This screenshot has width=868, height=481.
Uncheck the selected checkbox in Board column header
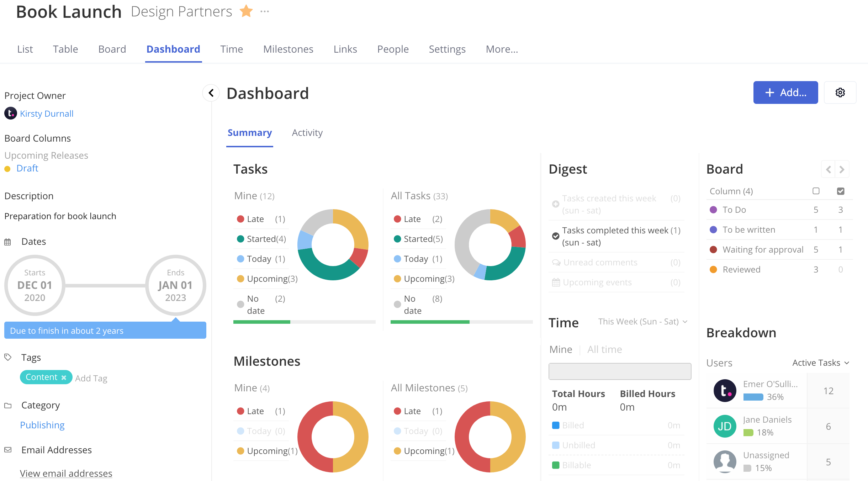[x=841, y=191]
